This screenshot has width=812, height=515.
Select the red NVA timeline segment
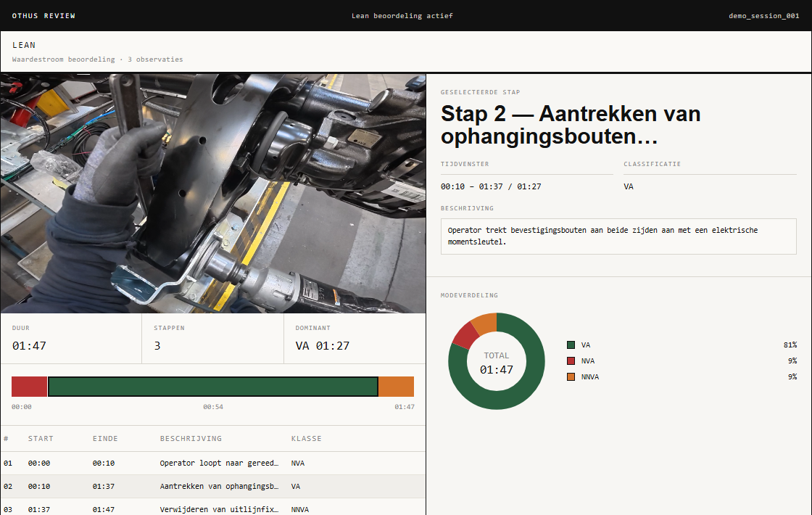pyautogui.click(x=30, y=387)
